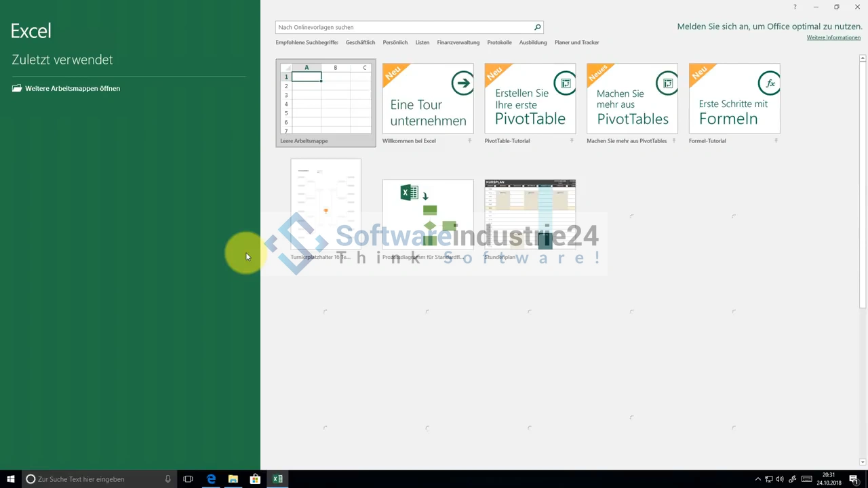The width and height of the screenshot is (868, 488).
Task: Open File Explorer from the taskbar
Action: click(x=233, y=479)
